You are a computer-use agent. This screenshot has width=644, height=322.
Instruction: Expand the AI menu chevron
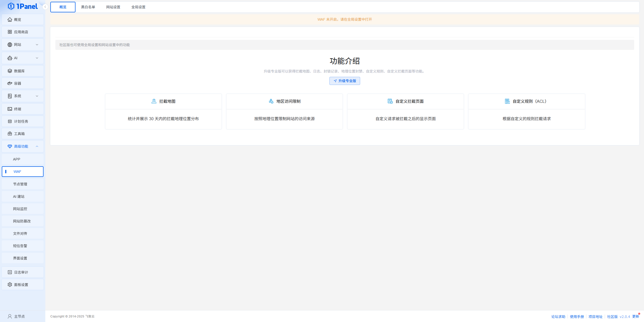(x=37, y=58)
